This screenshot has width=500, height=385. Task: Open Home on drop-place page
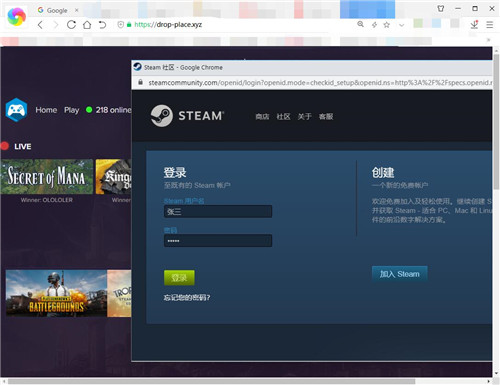click(46, 110)
